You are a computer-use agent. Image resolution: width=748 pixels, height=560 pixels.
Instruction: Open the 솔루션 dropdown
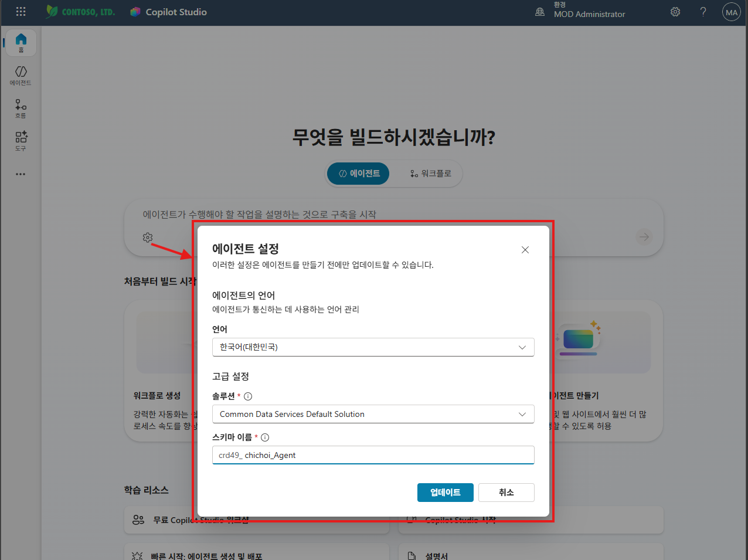(x=373, y=414)
